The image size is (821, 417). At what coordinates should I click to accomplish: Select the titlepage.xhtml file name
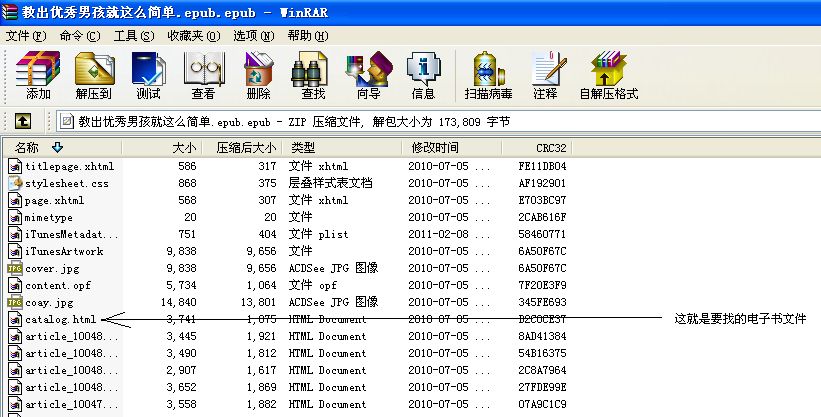coord(69,167)
